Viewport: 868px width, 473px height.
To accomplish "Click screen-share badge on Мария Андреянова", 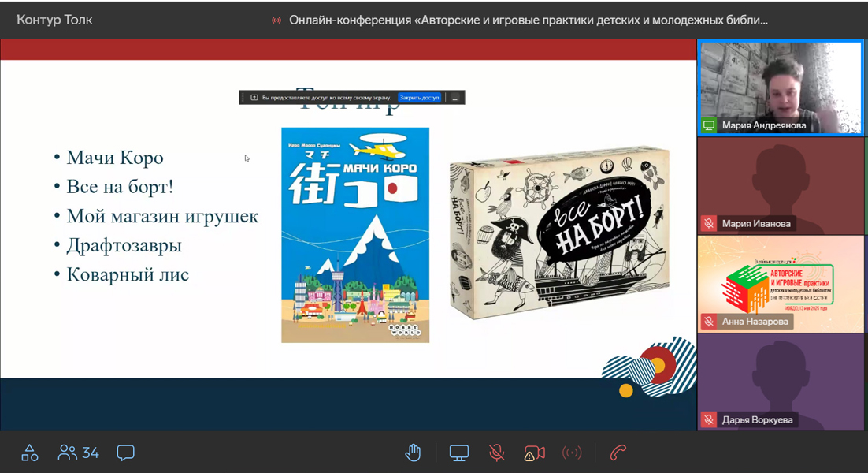I will (709, 125).
